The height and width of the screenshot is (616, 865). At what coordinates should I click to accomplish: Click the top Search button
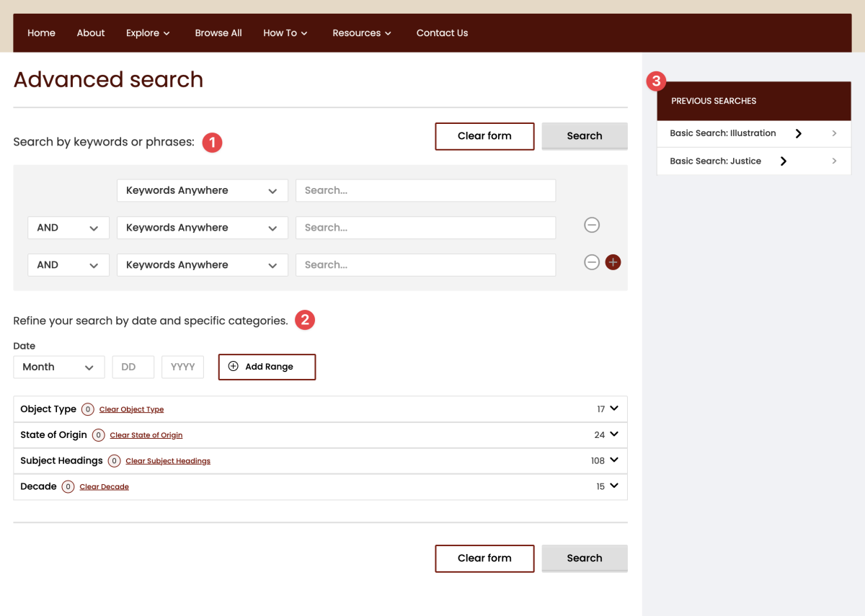tap(585, 136)
